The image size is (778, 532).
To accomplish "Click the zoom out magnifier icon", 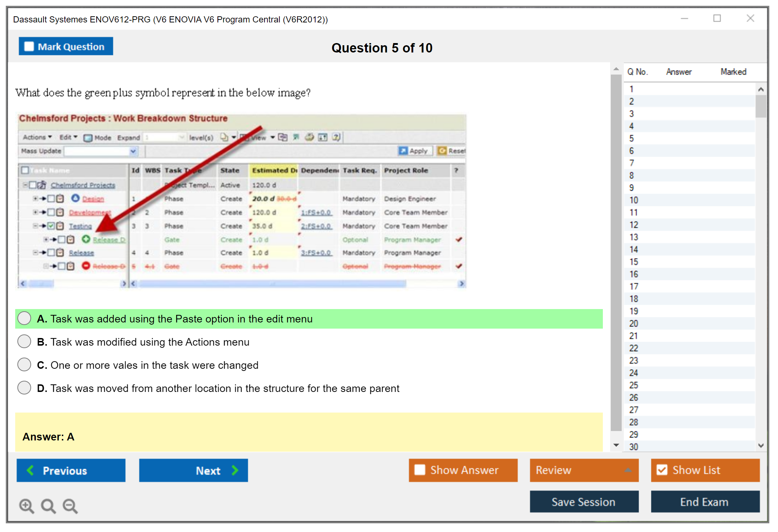I will (70, 506).
